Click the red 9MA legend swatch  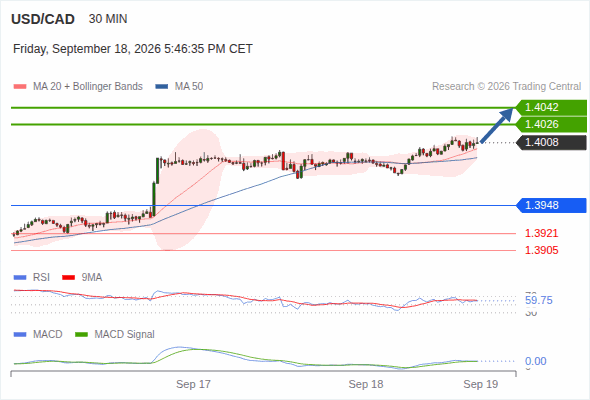(x=68, y=278)
